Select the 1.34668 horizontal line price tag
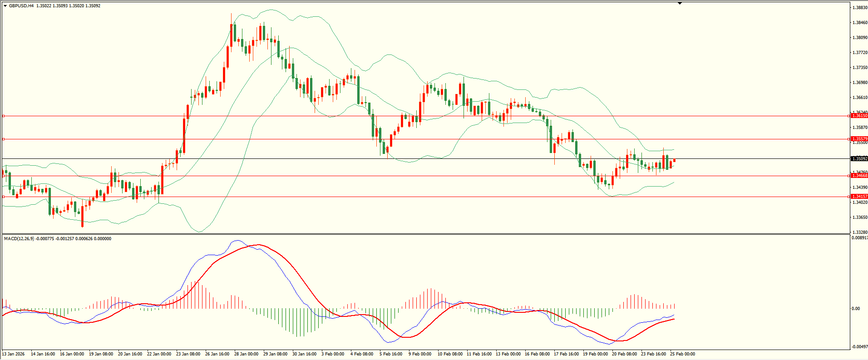Image resolution: width=868 pixels, height=360 pixels. [859, 176]
